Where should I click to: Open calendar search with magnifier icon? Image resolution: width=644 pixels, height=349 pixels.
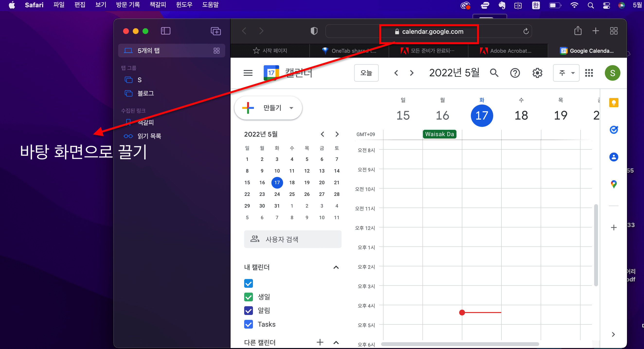pos(494,73)
